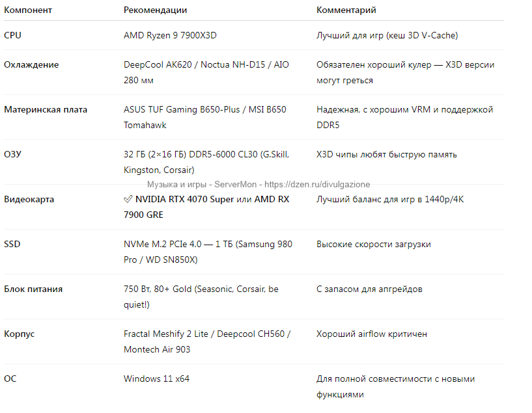Click the Fractal Meshify 2 Lite text
532x413 pixels.
(x=166, y=334)
